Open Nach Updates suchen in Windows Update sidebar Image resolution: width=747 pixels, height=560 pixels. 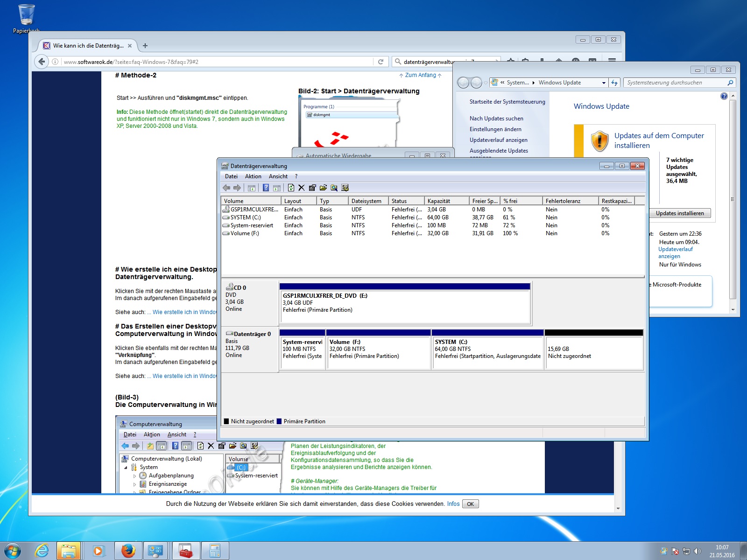click(x=496, y=119)
